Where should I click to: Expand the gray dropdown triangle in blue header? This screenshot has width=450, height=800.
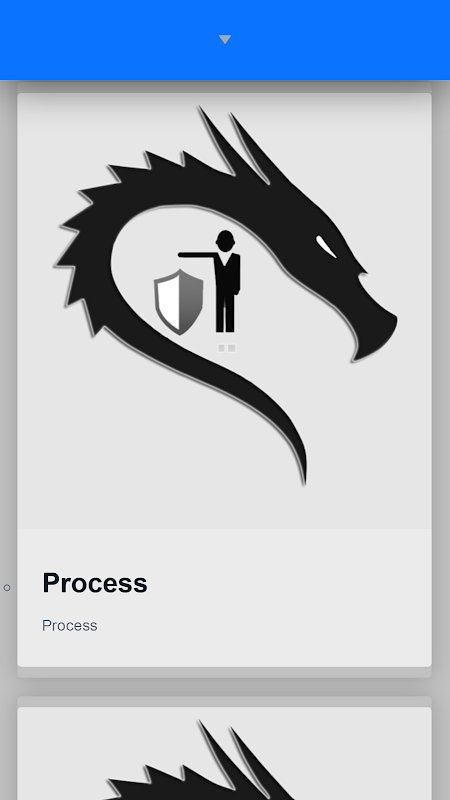(225, 39)
